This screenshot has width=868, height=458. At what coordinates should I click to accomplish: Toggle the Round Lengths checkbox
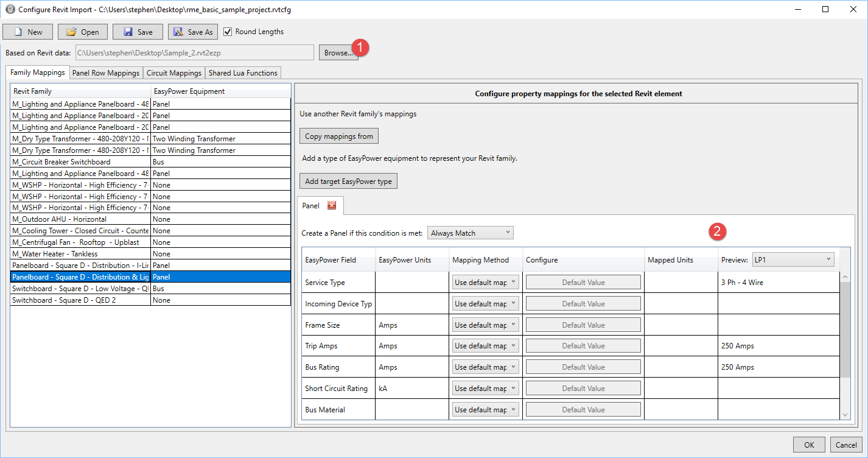pyautogui.click(x=228, y=32)
